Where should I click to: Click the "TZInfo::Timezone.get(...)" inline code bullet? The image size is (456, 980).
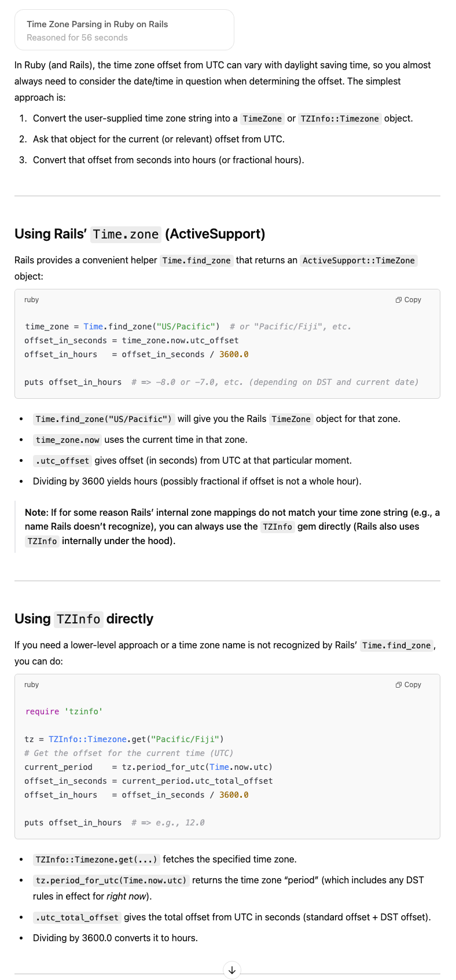(96, 860)
